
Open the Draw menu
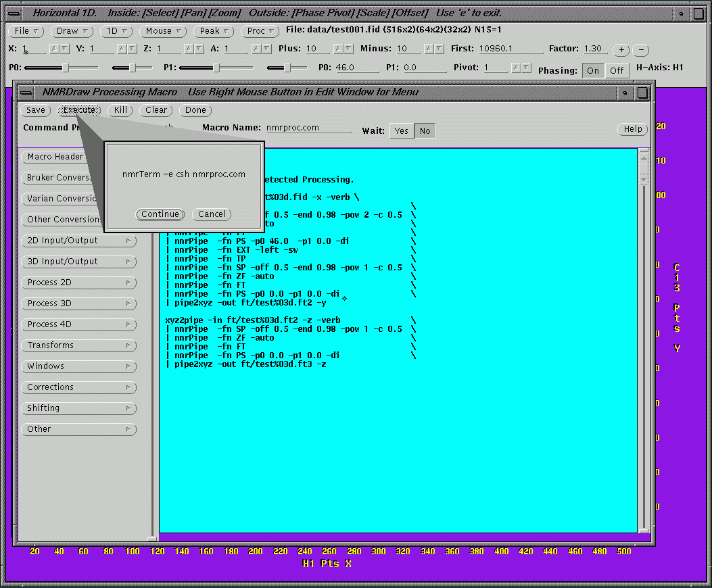pos(72,31)
